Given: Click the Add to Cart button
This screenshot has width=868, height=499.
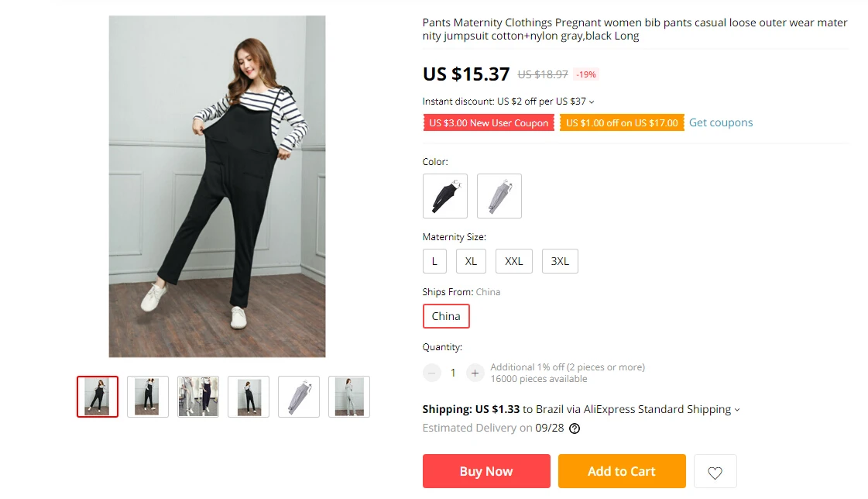Looking at the screenshot, I should (x=622, y=471).
